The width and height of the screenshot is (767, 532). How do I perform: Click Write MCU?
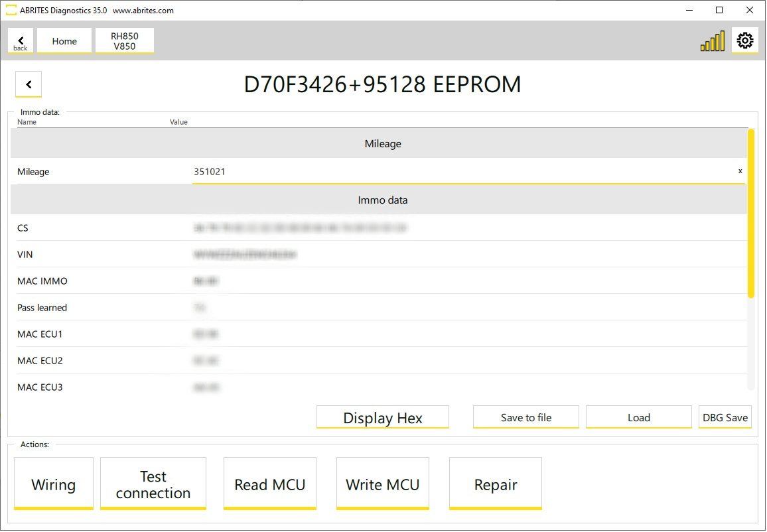383,484
